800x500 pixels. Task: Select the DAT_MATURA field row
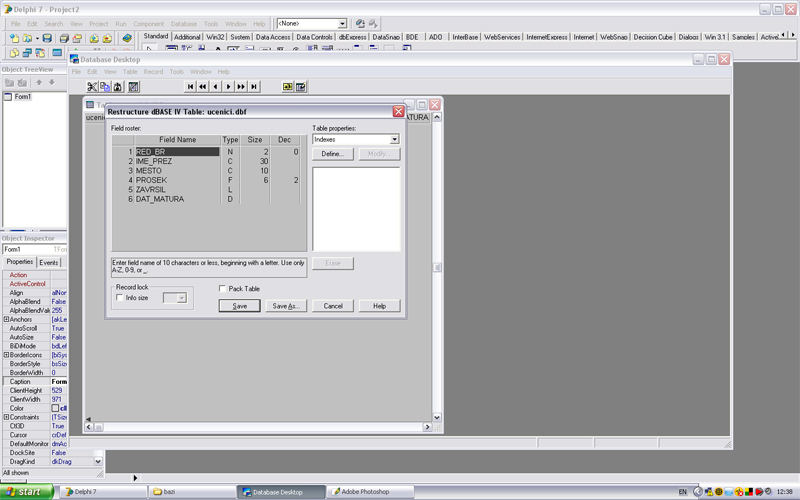(x=207, y=199)
